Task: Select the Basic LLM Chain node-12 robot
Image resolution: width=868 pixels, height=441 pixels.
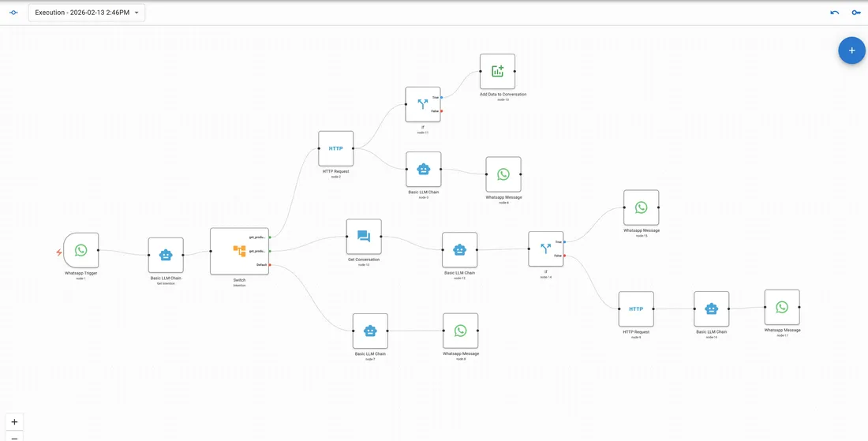Action: tap(459, 249)
